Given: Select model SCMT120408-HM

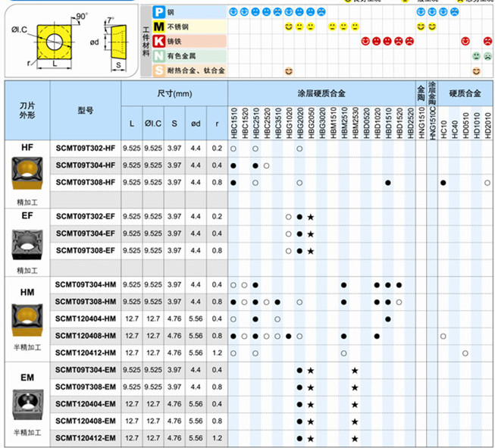Looking at the screenshot, I should [x=86, y=336].
